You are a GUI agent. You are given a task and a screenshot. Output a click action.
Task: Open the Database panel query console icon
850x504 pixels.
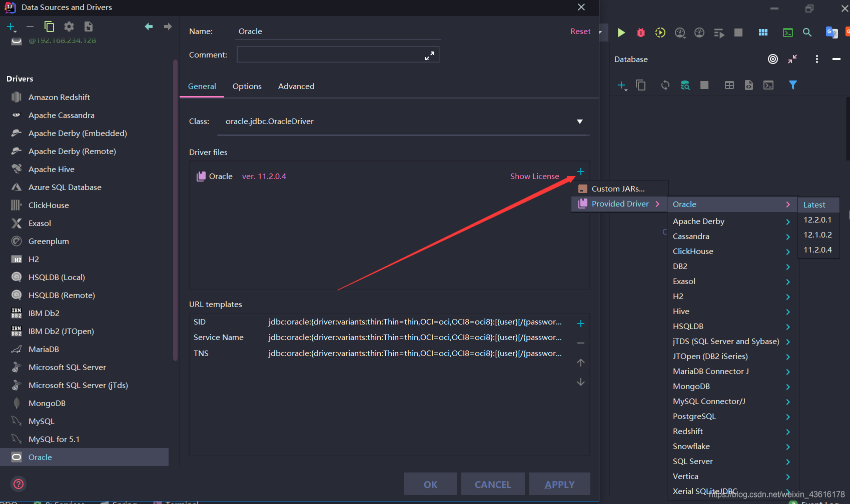(768, 85)
